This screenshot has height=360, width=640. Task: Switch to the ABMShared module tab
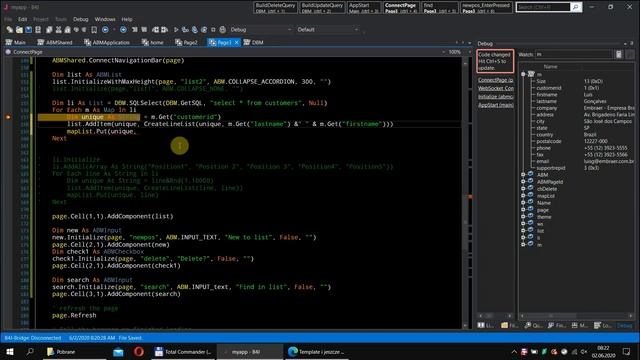(55, 42)
